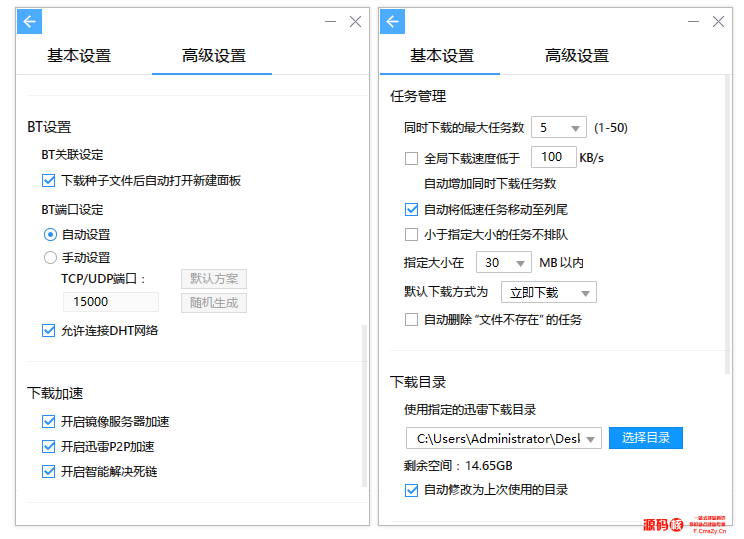Click 使用指定的迅雷下载目录 label

(x=470, y=410)
